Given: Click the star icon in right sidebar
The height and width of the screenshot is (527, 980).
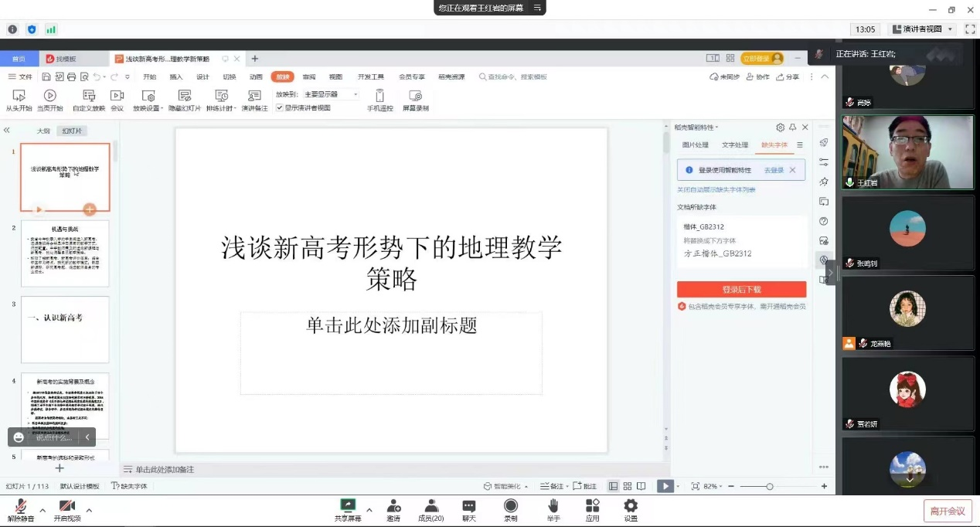Looking at the screenshot, I should point(824,182).
